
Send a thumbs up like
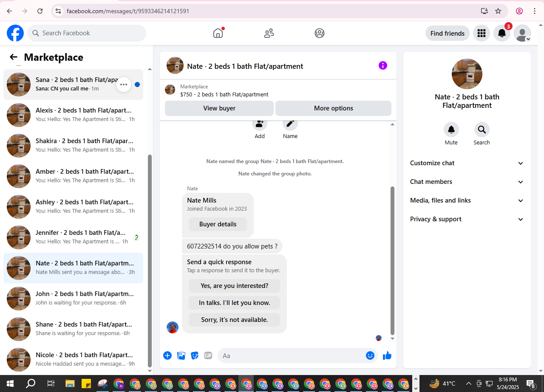(x=387, y=355)
